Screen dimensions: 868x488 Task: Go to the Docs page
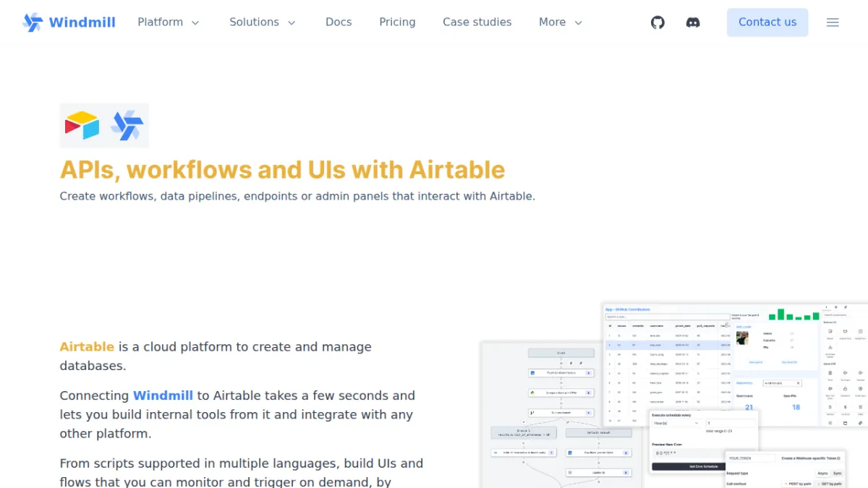[339, 22]
